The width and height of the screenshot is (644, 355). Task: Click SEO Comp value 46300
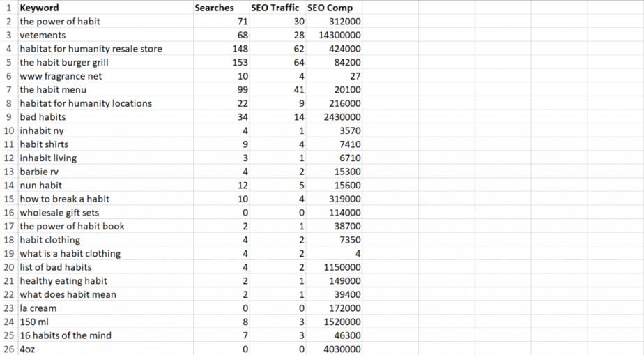pos(334,335)
